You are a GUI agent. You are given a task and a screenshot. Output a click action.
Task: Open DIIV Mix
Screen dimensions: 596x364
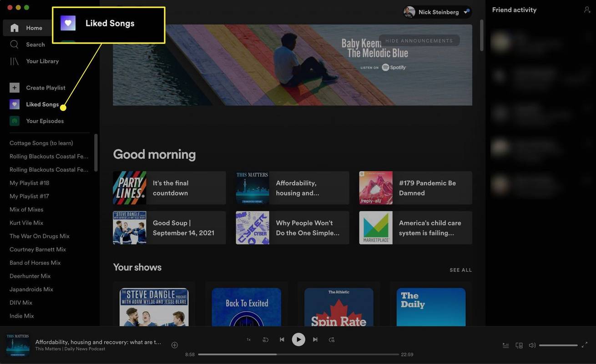[x=21, y=303]
